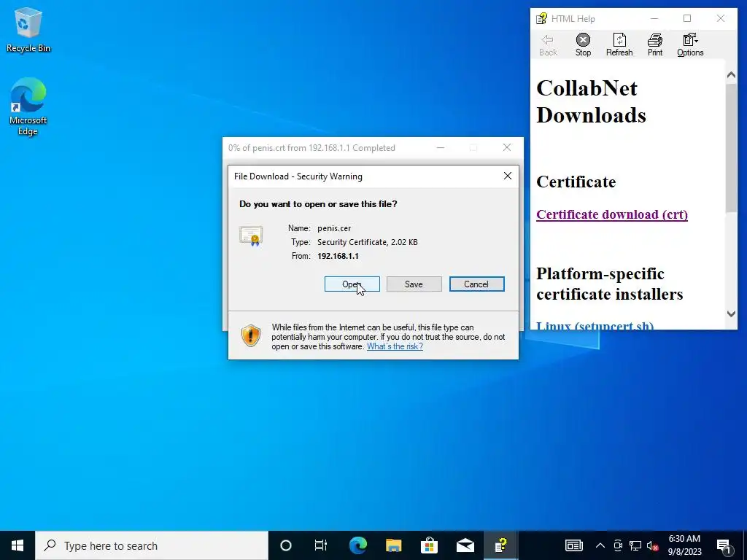Open Task View on the taskbar
The image size is (747, 560).
coord(321,545)
